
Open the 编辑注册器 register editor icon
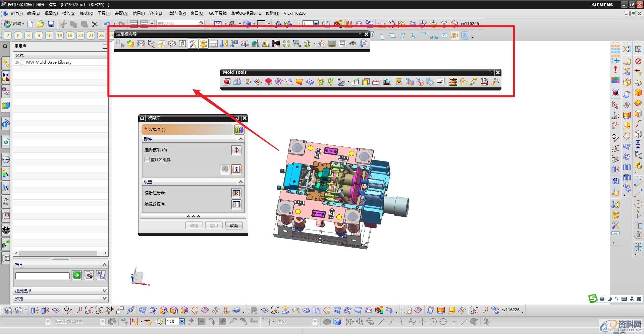coord(236,193)
